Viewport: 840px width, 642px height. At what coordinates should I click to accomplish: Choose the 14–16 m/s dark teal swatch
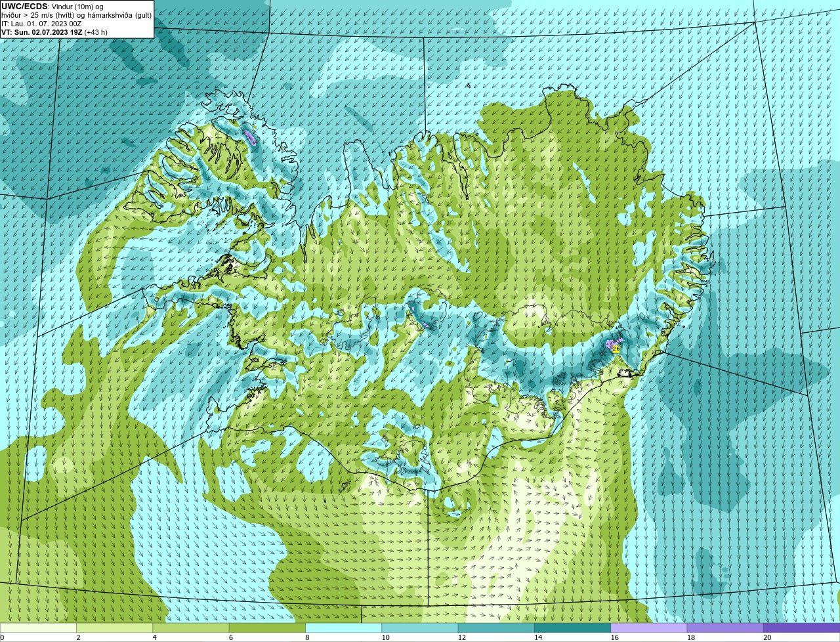point(572,628)
